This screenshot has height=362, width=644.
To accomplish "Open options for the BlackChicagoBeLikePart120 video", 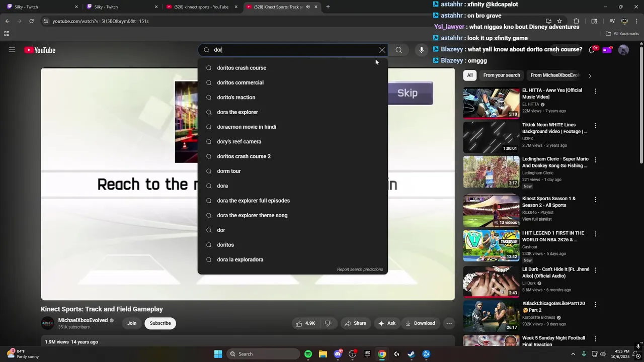I will pyautogui.click(x=595, y=305).
